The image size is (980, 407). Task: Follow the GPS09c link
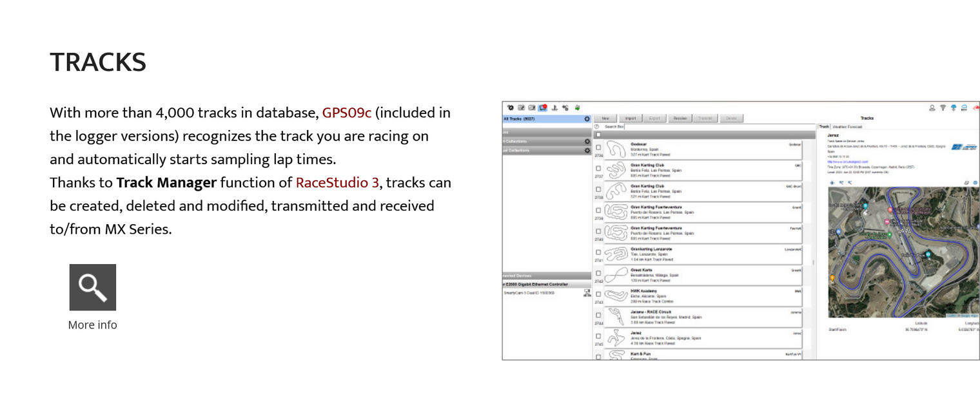pos(347,113)
